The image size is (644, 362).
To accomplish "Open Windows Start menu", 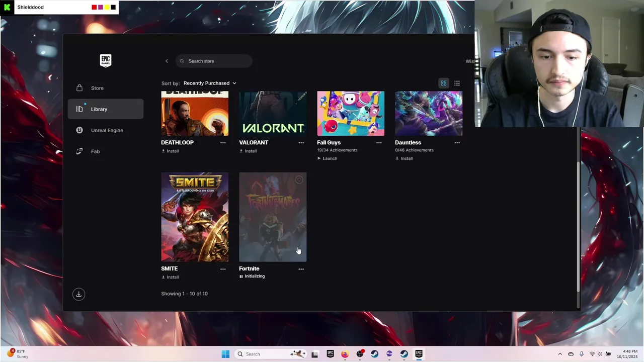I will tap(225, 354).
